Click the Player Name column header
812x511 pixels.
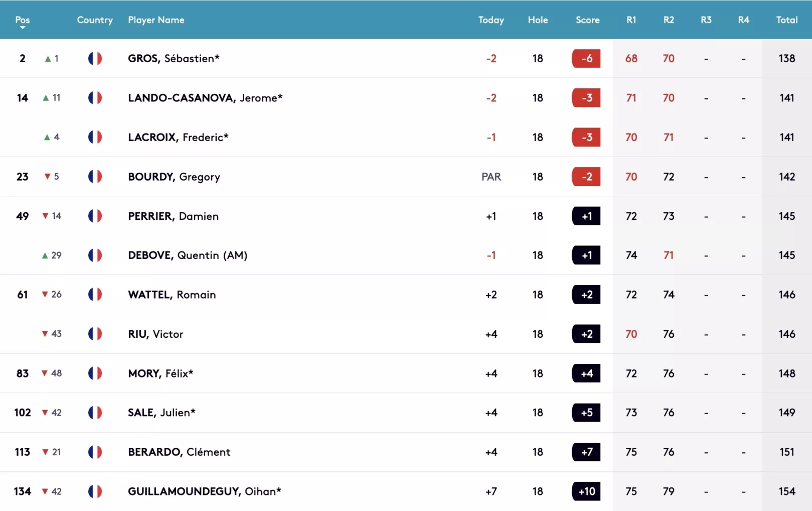click(x=156, y=20)
